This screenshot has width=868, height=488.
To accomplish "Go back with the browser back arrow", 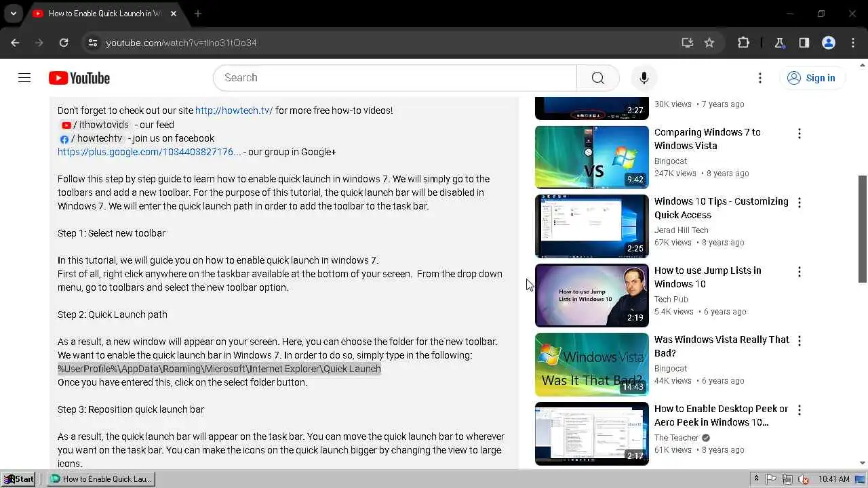I will coord(15,43).
